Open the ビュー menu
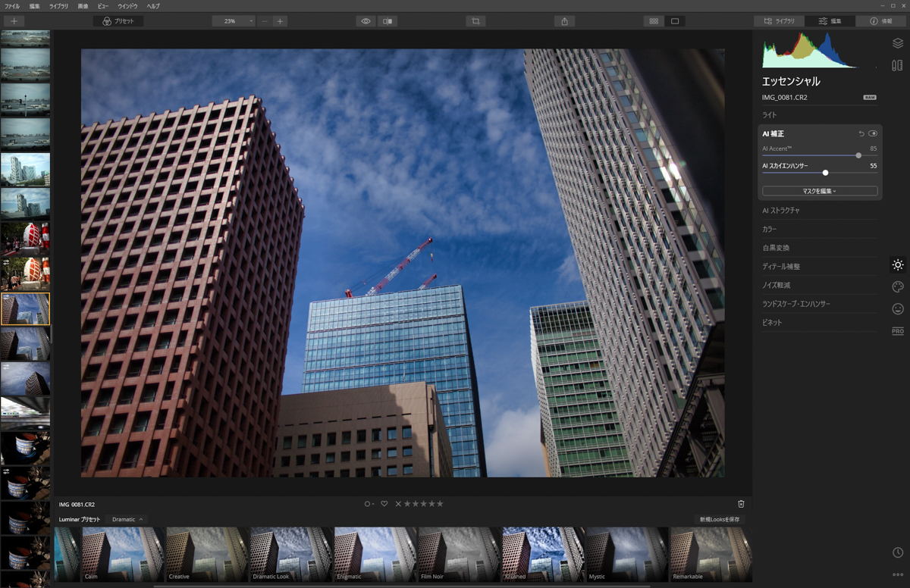910x588 pixels. (103, 6)
